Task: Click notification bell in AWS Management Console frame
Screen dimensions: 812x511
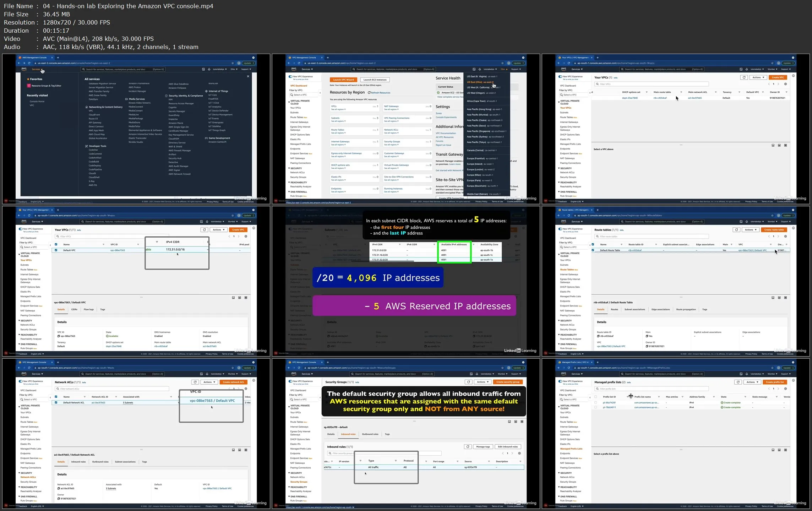Action: click(x=209, y=69)
